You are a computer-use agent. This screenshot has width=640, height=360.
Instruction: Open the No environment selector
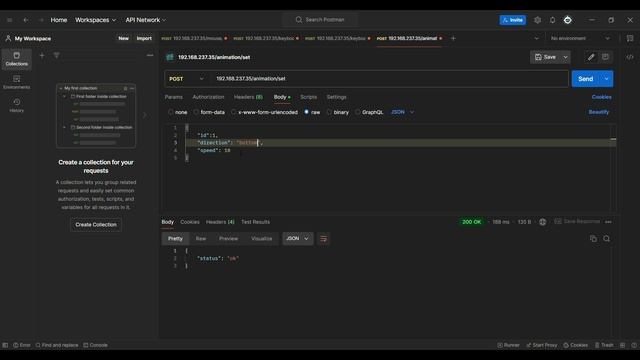click(x=580, y=38)
